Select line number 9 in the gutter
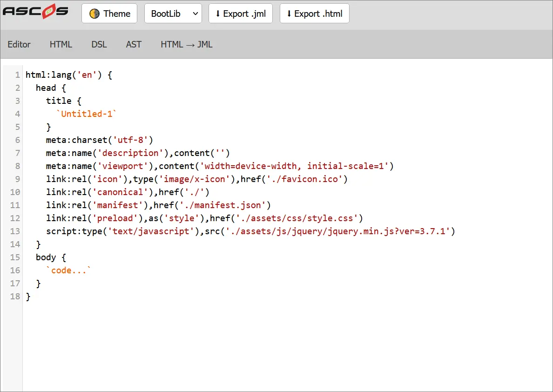 (x=17, y=179)
